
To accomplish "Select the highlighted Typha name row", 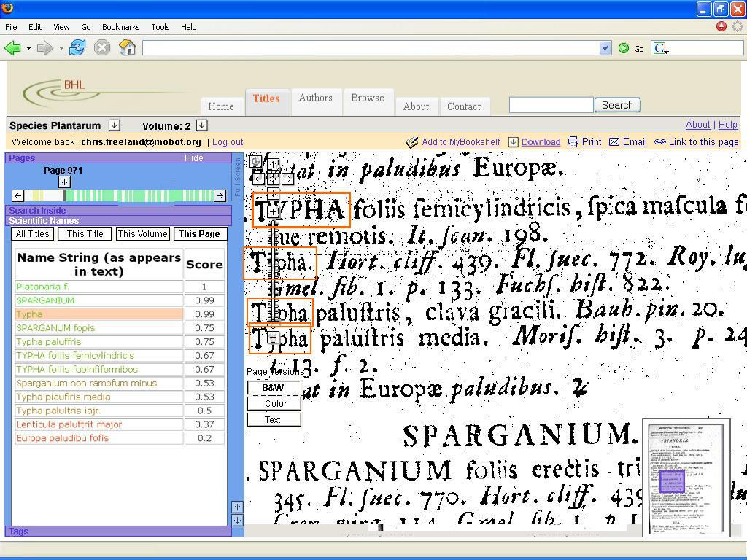I will click(x=99, y=314).
